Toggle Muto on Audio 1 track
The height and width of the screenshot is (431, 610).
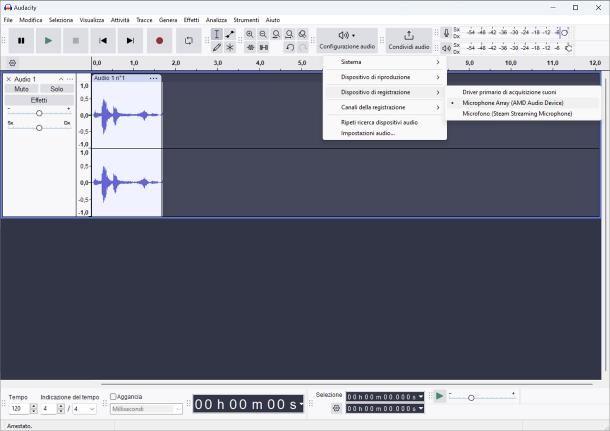click(21, 89)
